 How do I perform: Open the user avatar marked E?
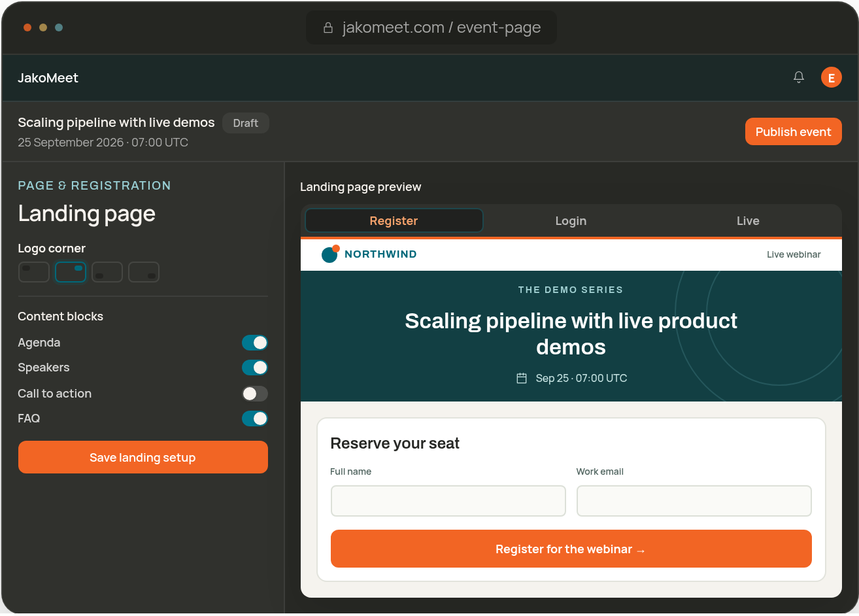[832, 77]
